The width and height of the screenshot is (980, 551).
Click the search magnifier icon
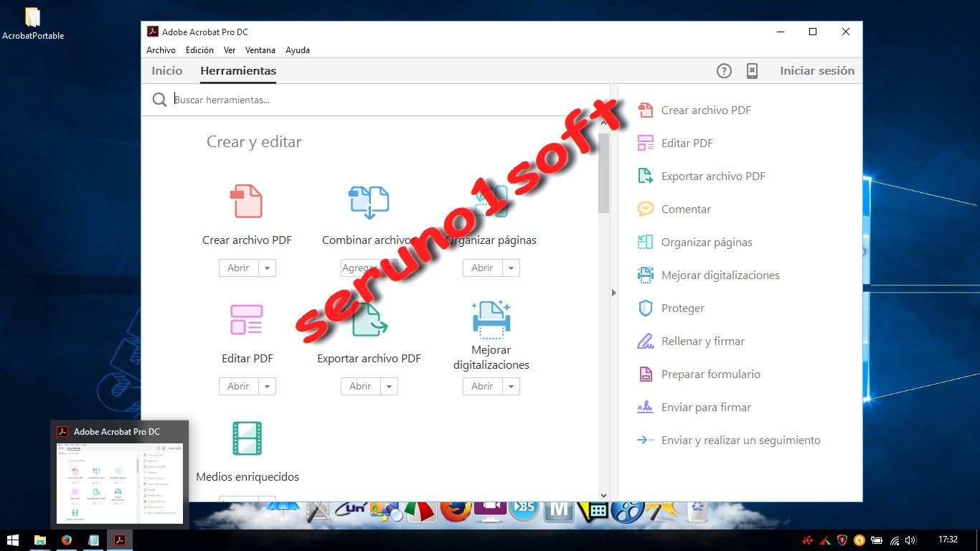point(159,100)
